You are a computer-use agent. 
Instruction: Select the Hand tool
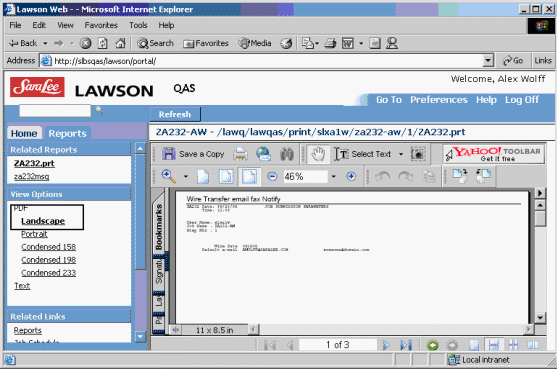click(318, 154)
